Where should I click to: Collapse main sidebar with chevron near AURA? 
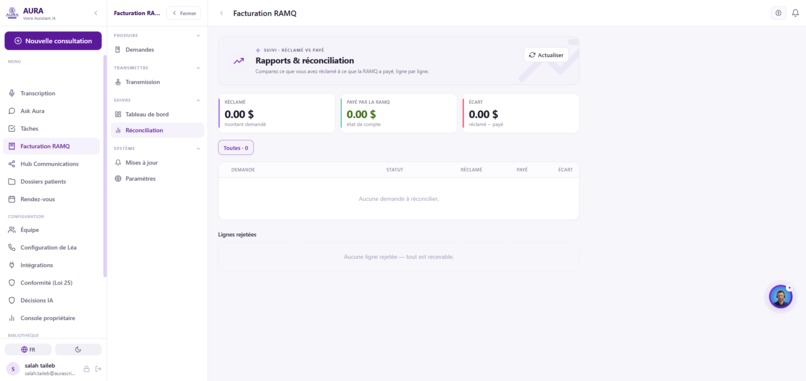[96, 13]
